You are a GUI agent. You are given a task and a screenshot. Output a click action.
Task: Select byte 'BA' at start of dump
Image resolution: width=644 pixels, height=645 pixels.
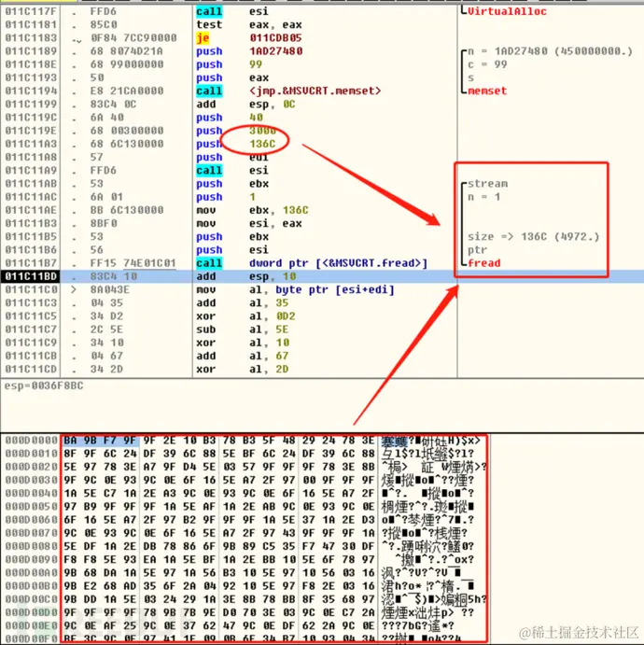click(x=70, y=441)
